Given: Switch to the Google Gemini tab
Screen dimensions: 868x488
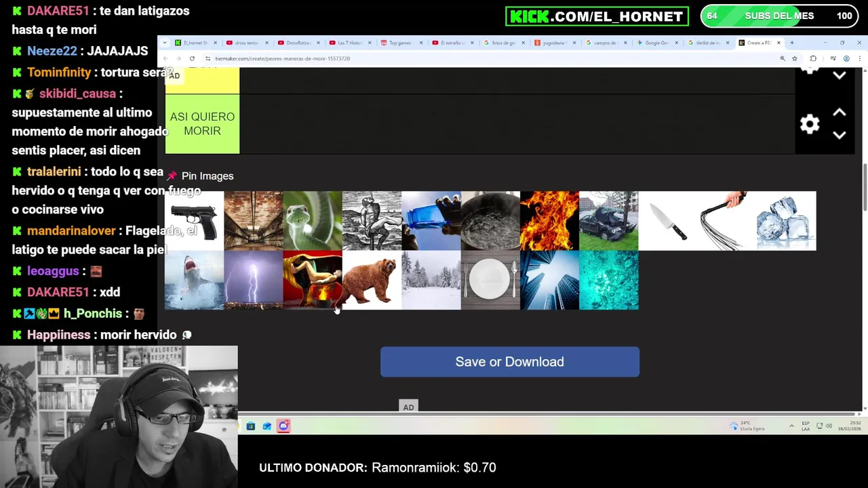Looking at the screenshot, I should tap(656, 43).
